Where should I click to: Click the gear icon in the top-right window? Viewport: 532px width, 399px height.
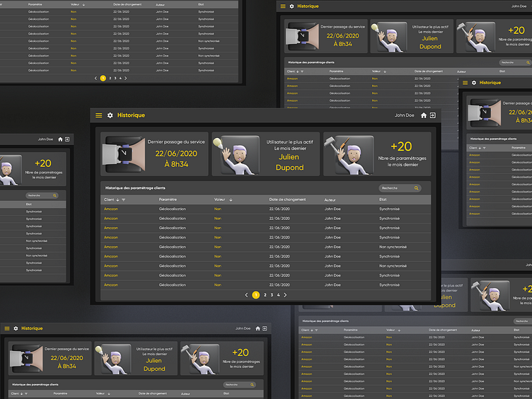click(291, 6)
